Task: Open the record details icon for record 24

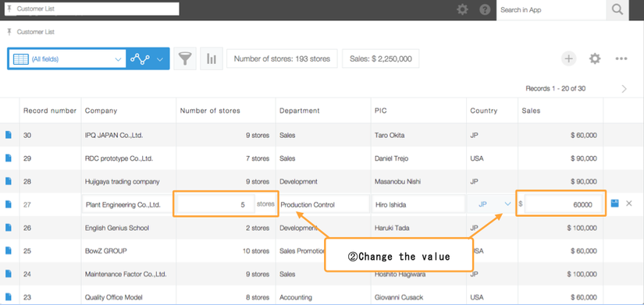Action: pyautogui.click(x=9, y=274)
